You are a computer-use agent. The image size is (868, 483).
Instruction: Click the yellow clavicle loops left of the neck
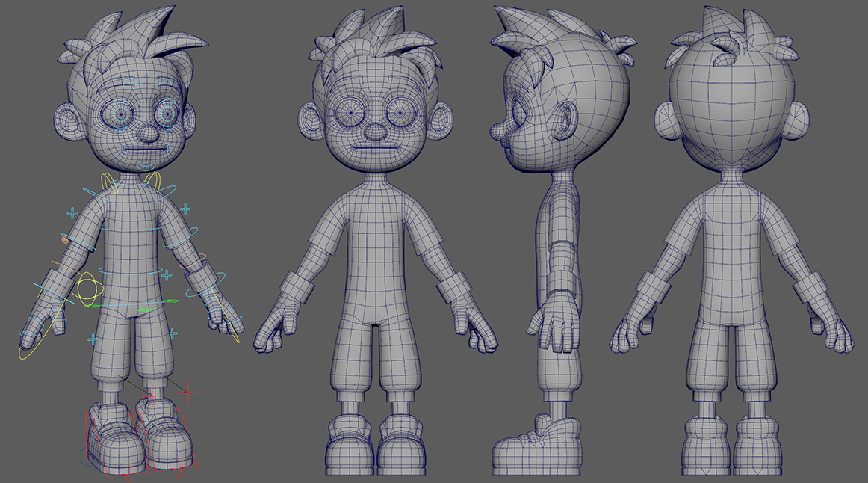(x=109, y=182)
